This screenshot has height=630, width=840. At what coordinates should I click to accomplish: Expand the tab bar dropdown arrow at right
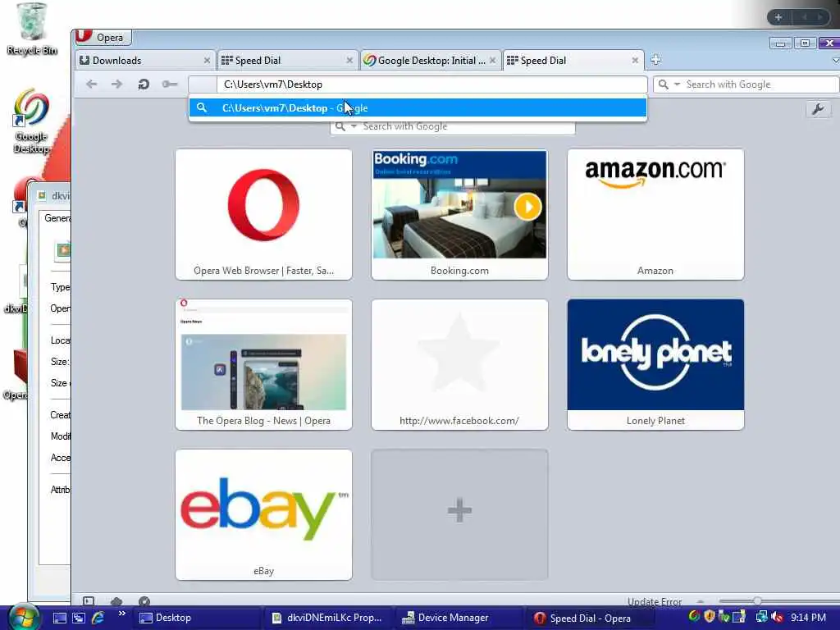835,61
